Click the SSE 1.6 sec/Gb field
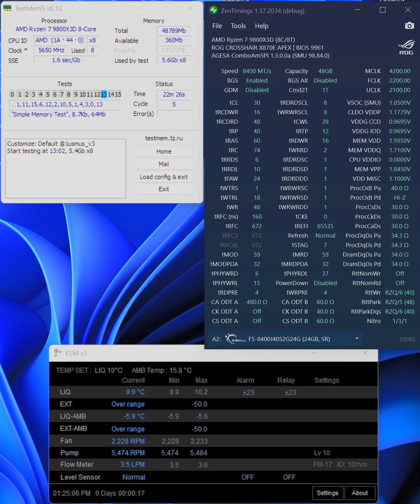This screenshot has width=420, height=504. point(66,60)
